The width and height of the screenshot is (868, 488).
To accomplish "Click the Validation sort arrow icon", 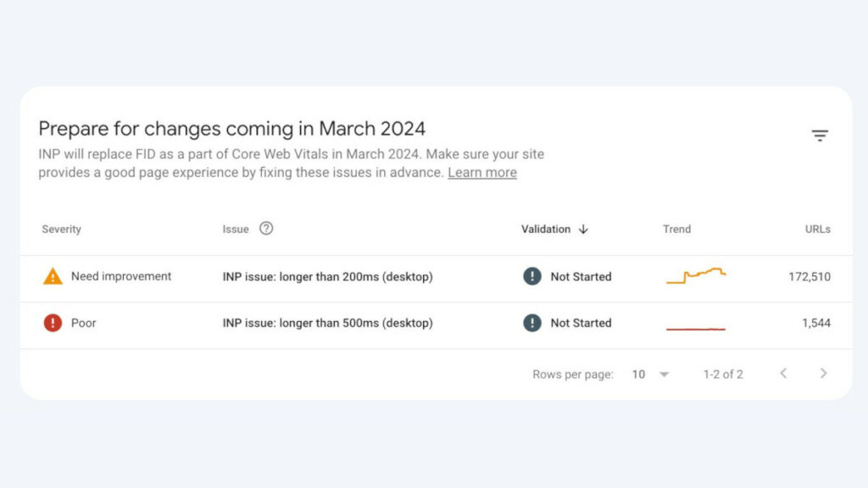I will pyautogui.click(x=583, y=229).
